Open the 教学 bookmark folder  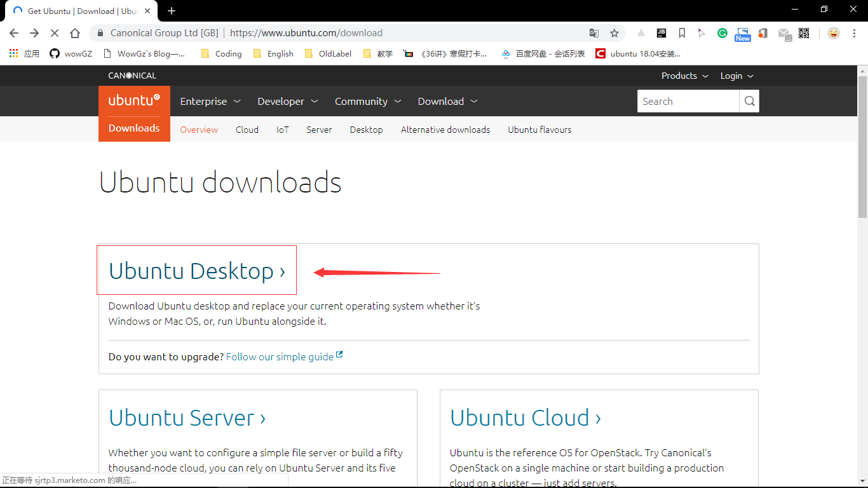377,54
